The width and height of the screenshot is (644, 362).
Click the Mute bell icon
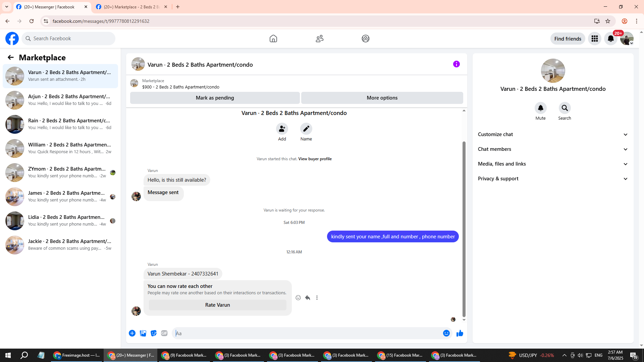[x=540, y=108]
